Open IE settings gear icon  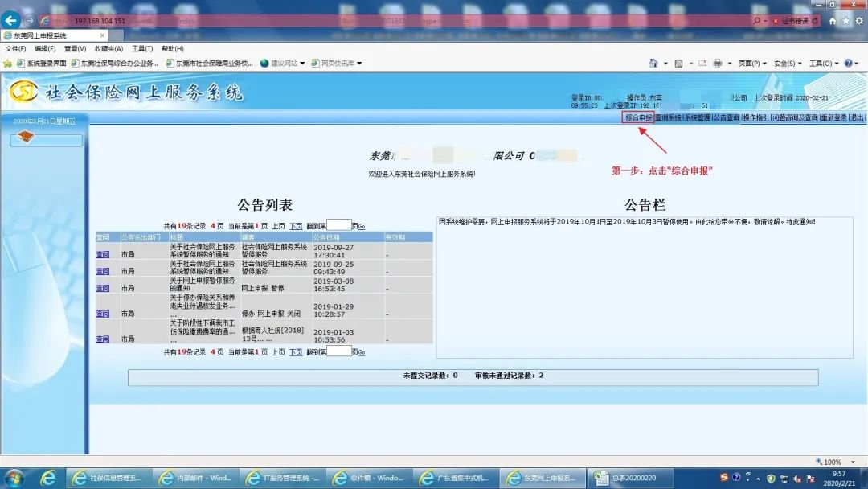[858, 21]
